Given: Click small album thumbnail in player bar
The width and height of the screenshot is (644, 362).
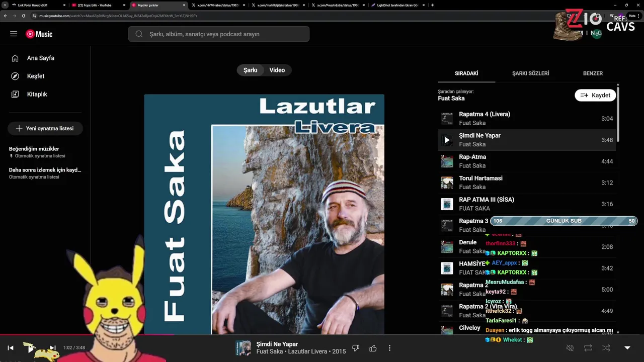Looking at the screenshot, I should click(244, 348).
